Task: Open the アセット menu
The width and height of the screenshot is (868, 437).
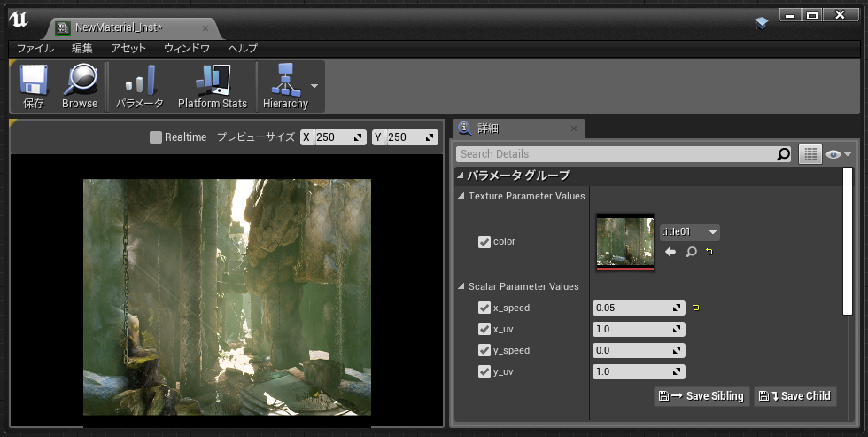Action: coord(128,48)
